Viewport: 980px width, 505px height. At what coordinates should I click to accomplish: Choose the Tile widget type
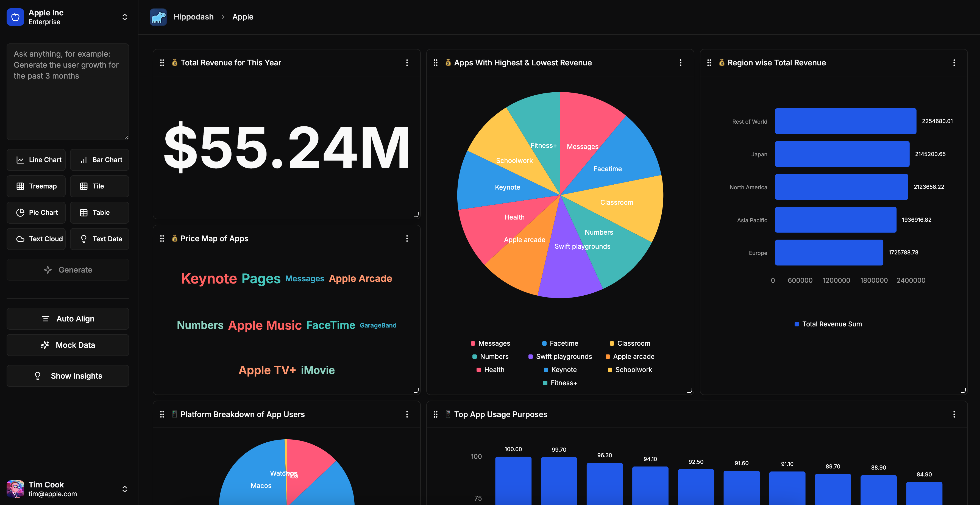[x=100, y=186]
